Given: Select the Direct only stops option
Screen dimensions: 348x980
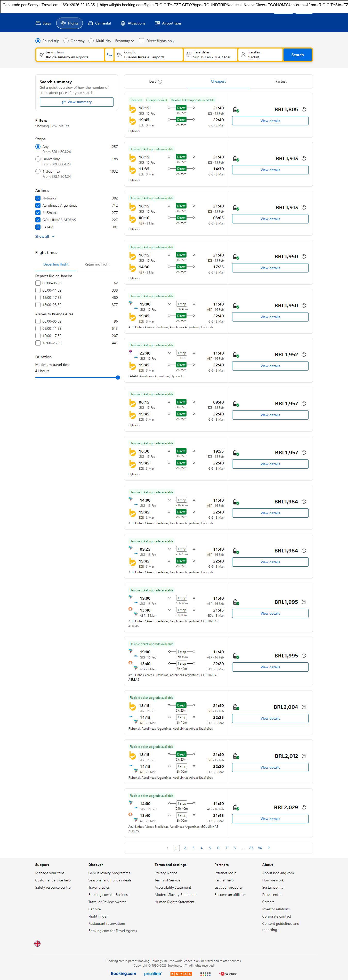Looking at the screenshot, I should click(38, 159).
